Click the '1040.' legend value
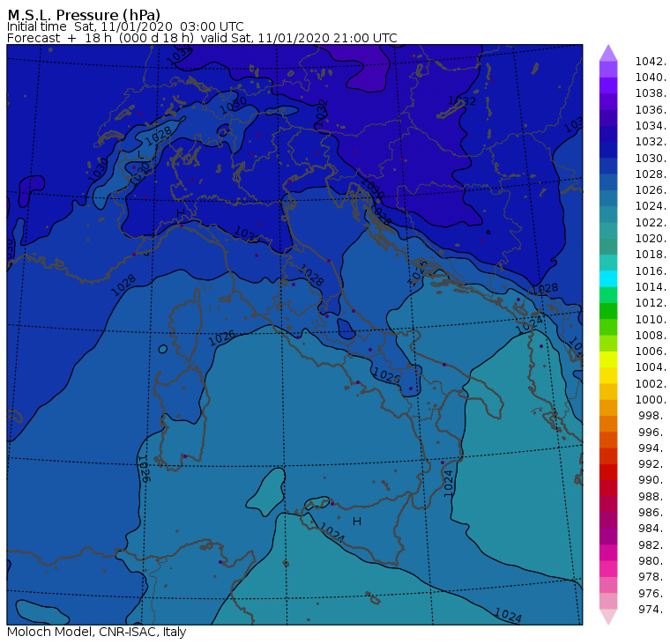The height and width of the screenshot is (644, 670). (651, 78)
